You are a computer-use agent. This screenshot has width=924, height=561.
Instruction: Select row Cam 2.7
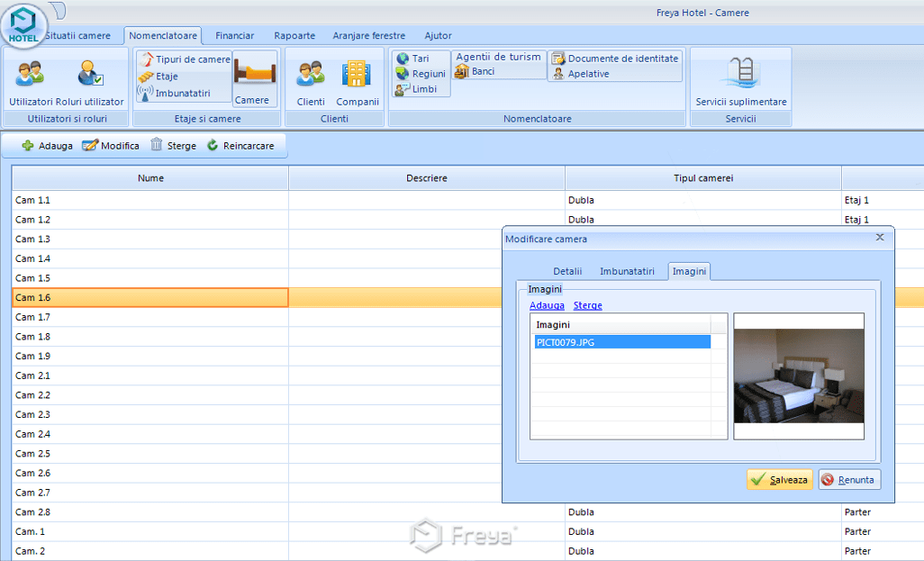coord(150,492)
